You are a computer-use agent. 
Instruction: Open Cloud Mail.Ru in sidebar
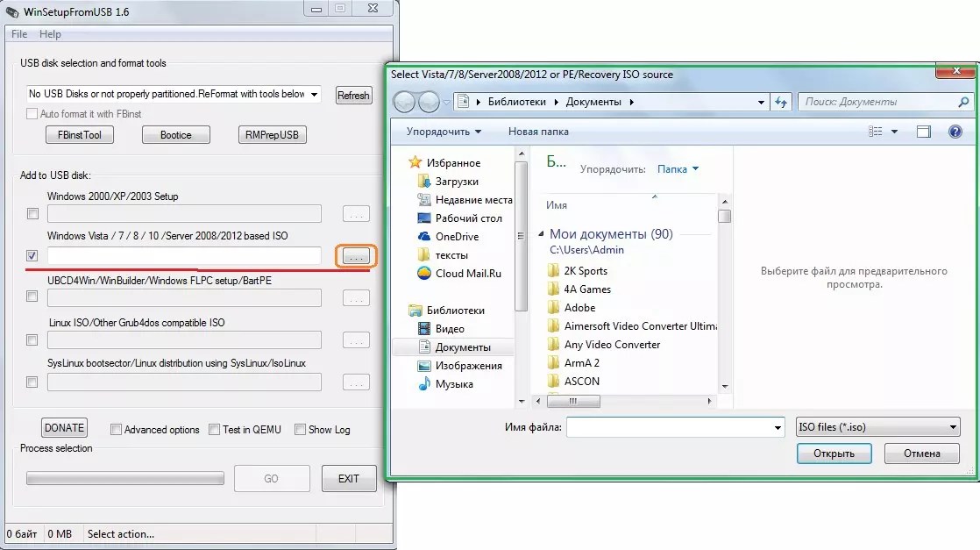(468, 274)
